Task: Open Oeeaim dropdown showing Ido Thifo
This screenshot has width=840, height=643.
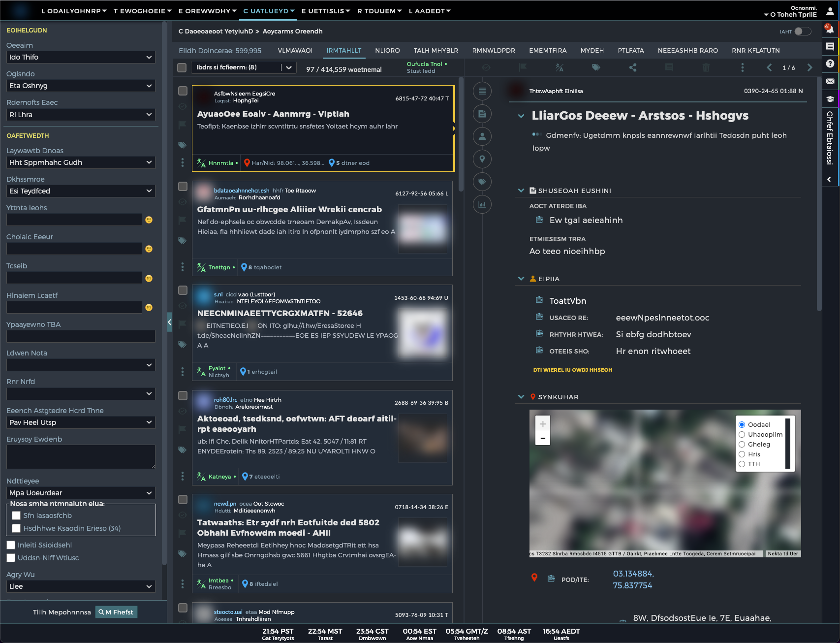Action: click(x=81, y=57)
